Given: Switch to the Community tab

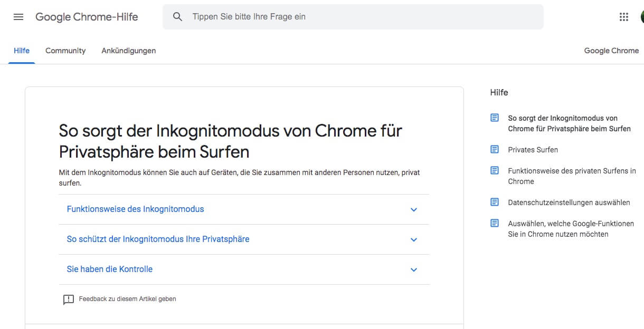Looking at the screenshot, I should pos(65,51).
